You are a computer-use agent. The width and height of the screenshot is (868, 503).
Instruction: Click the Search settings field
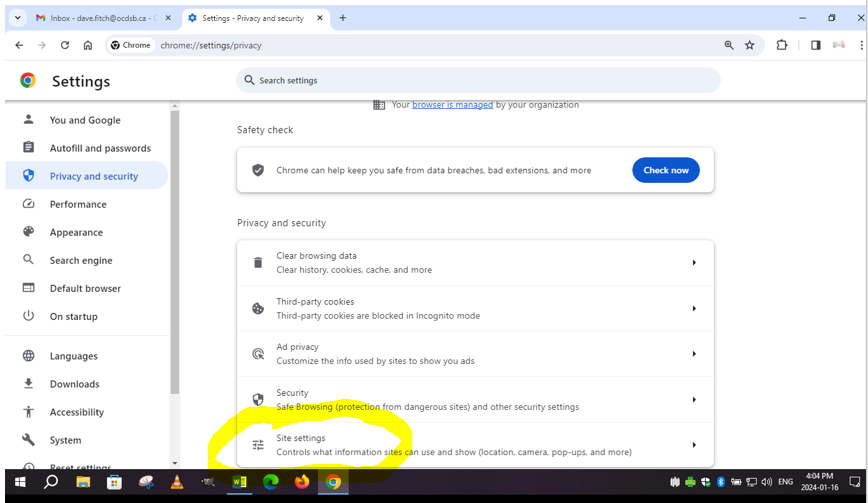click(x=478, y=81)
